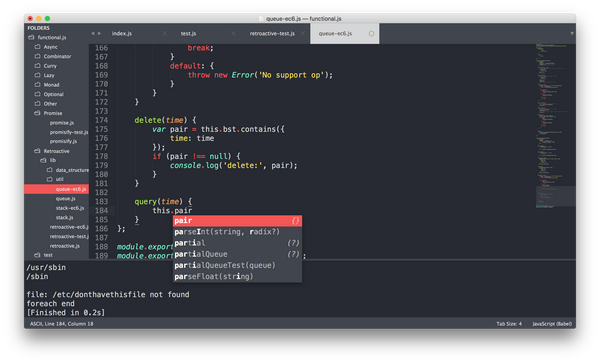Screen dimensions: 600x363
Task: Switch to the index.js tab
Action: [x=122, y=34]
